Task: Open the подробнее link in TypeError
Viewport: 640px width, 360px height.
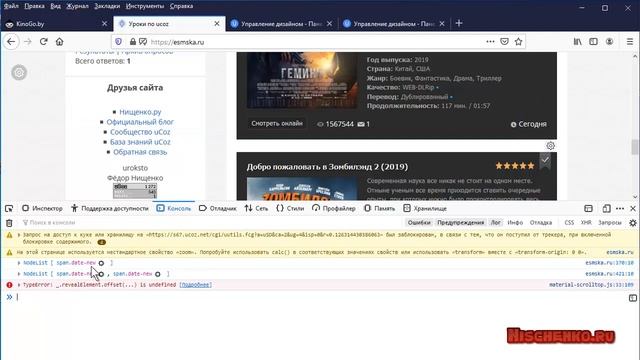Action: pos(196,285)
